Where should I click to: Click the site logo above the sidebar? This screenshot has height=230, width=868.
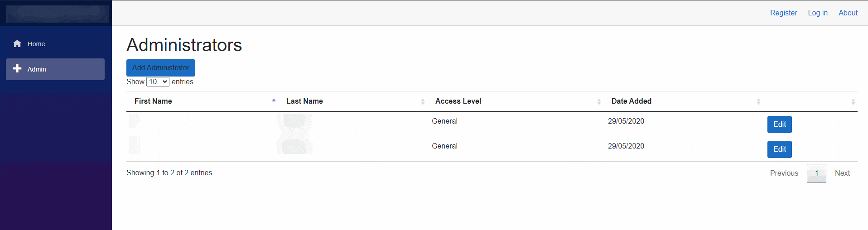coord(57,14)
